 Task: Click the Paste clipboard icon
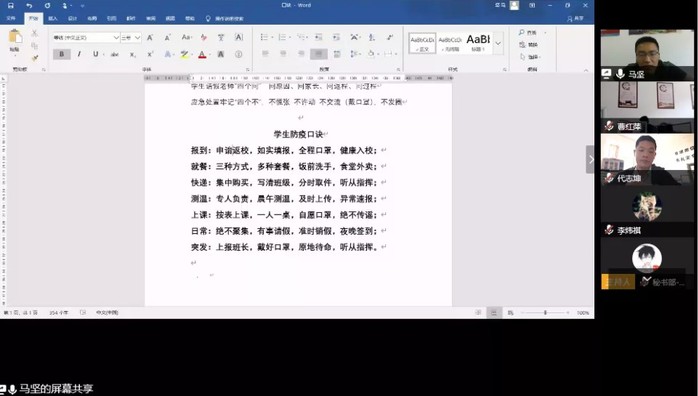tap(15, 38)
